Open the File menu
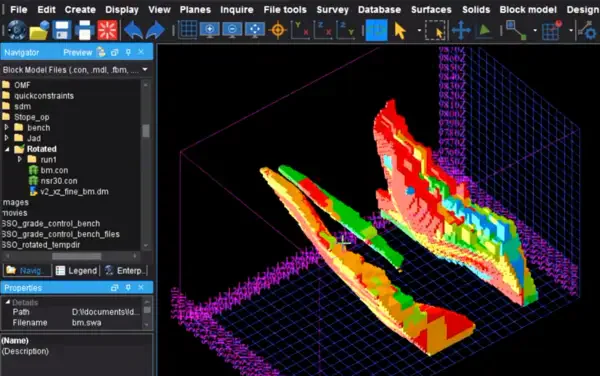600x376 pixels. (x=18, y=10)
